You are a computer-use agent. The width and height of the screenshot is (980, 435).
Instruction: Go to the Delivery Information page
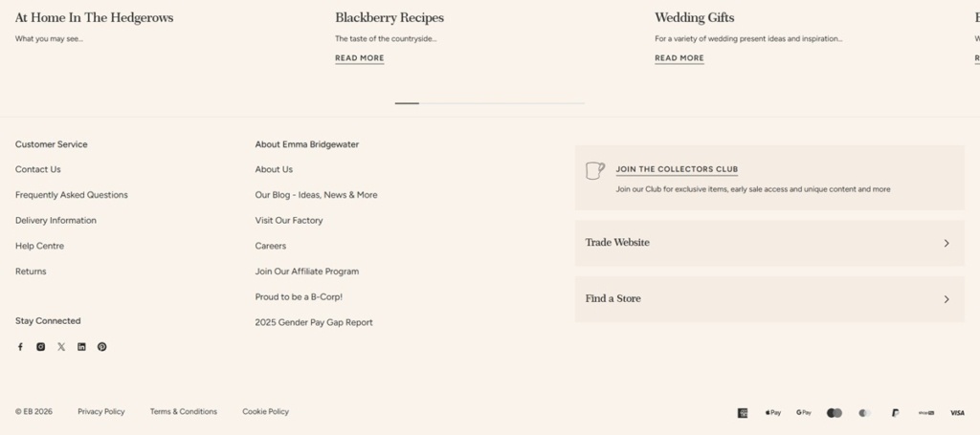coord(56,220)
